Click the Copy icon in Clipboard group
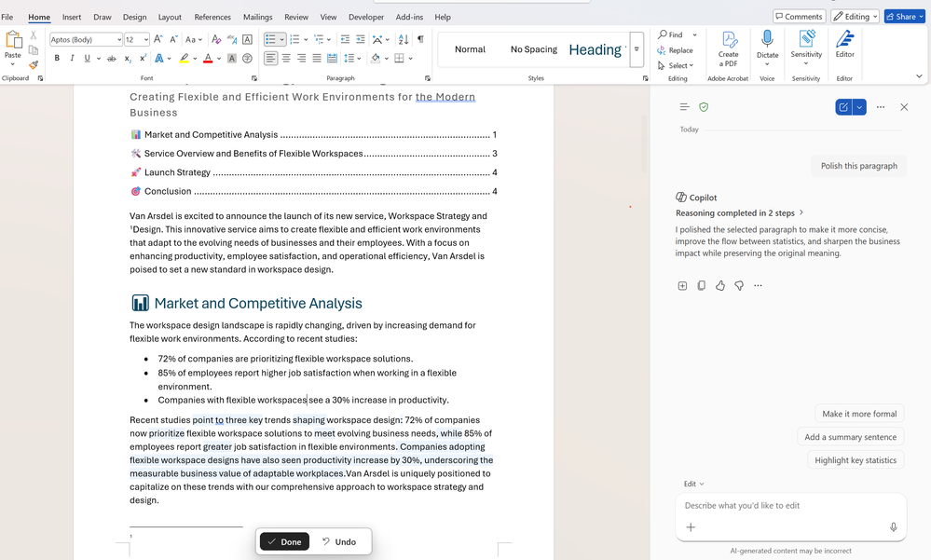This screenshot has width=931, height=560. [x=34, y=50]
